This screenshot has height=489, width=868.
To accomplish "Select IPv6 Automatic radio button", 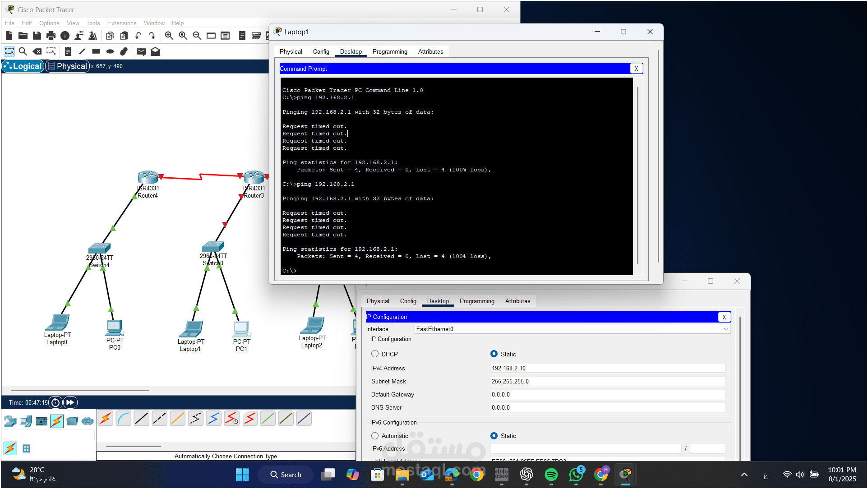I will pos(375,436).
